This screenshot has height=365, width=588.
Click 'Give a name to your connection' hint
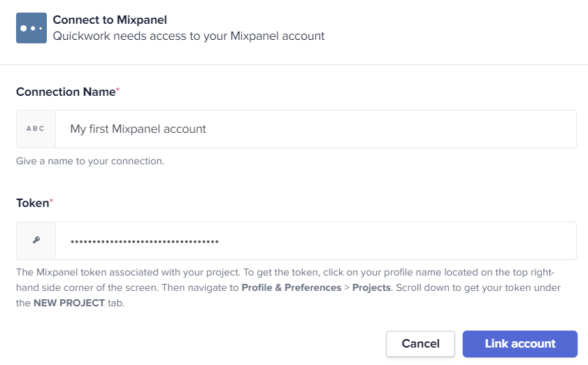coord(90,161)
